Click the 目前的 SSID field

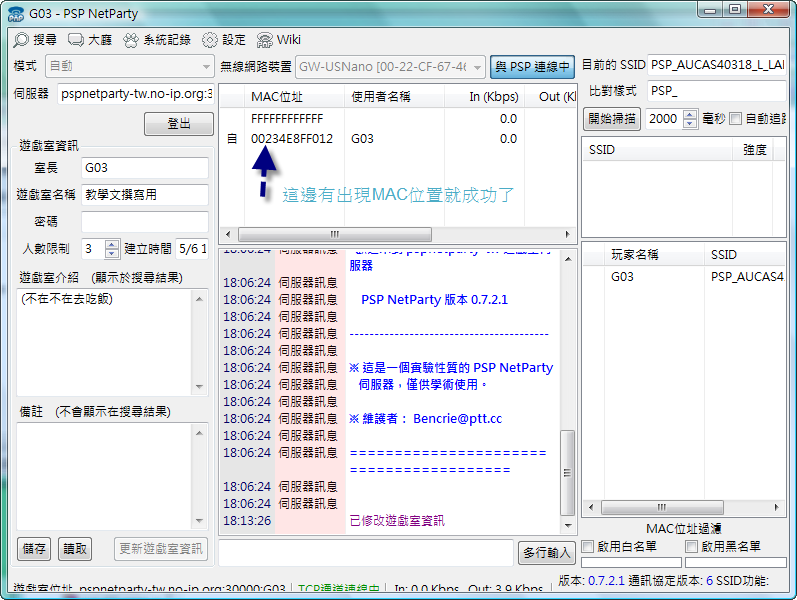coord(717,65)
